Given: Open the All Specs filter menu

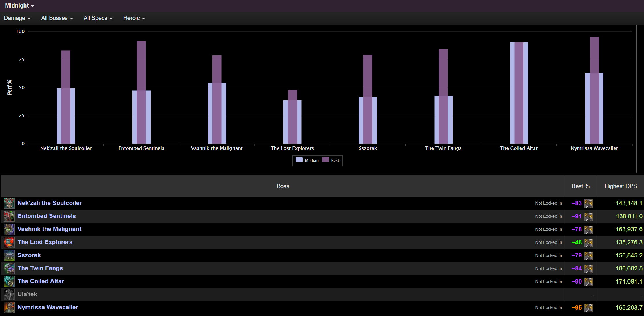Looking at the screenshot, I should (x=98, y=18).
